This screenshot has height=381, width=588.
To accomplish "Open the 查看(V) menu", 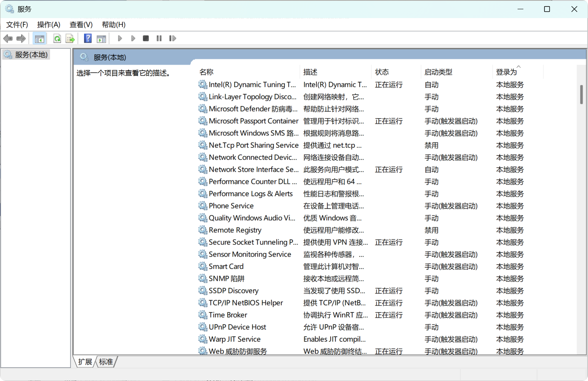I will (x=81, y=25).
